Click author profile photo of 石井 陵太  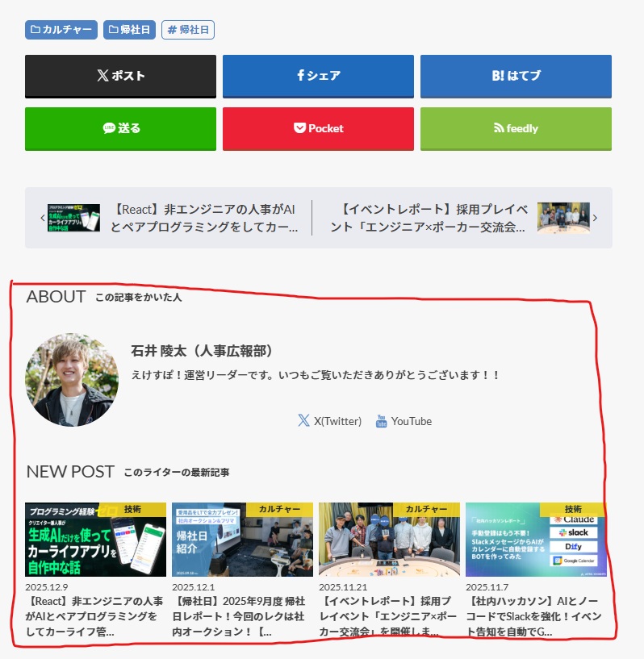click(x=72, y=380)
